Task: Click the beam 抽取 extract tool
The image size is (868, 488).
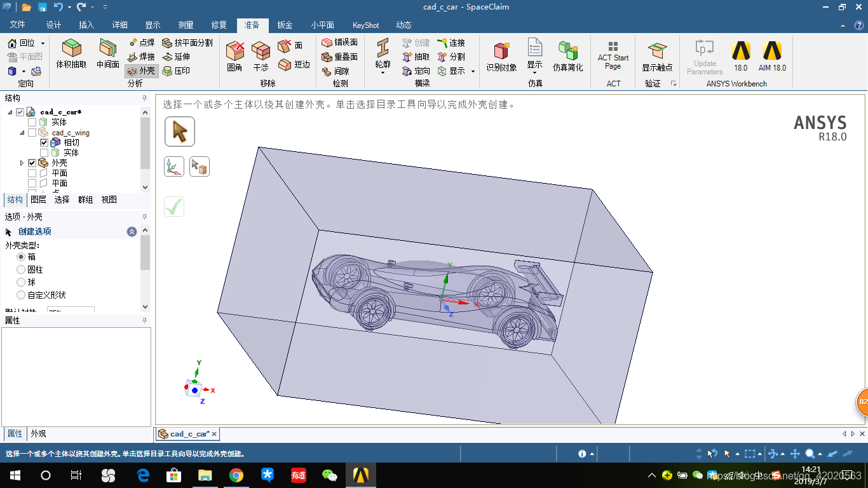Action: 416,57
